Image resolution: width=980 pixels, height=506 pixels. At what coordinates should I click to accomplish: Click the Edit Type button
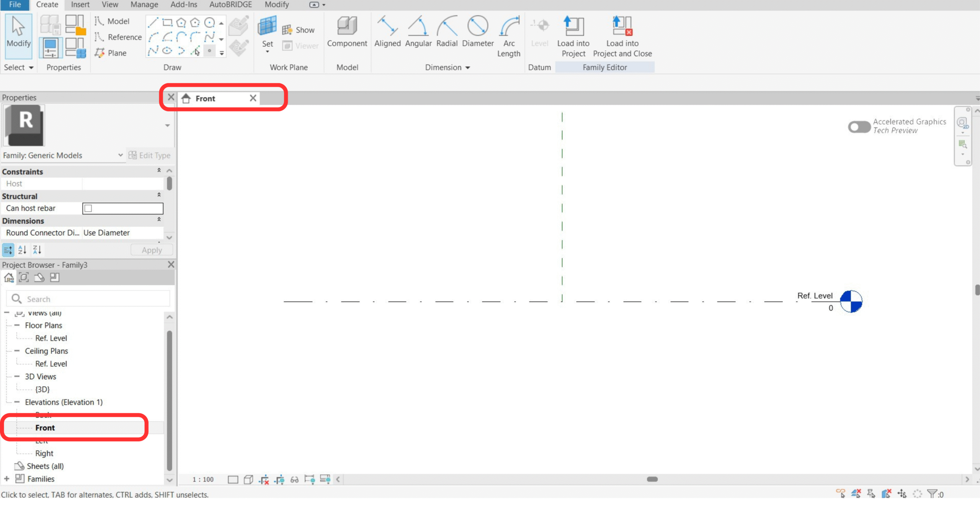(150, 155)
